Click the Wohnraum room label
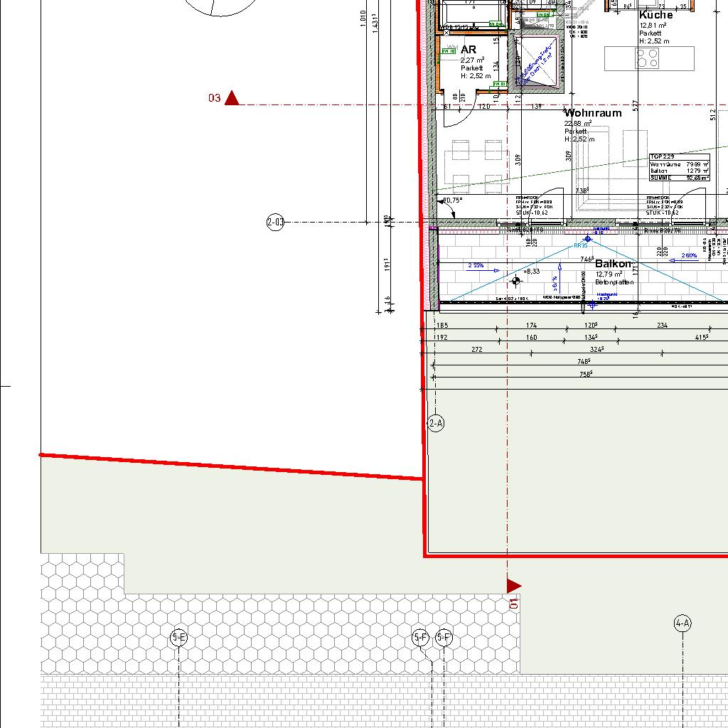The width and height of the screenshot is (728, 728). (592, 113)
